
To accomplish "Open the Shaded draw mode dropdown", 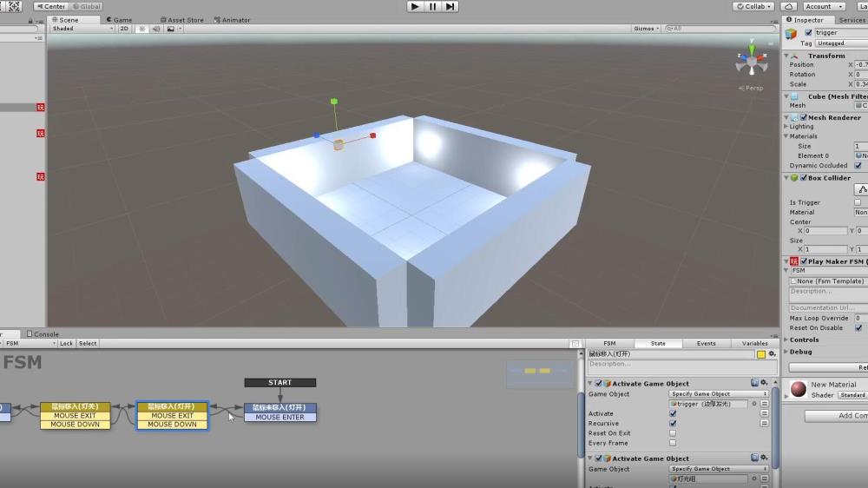I will pos(82,29).
